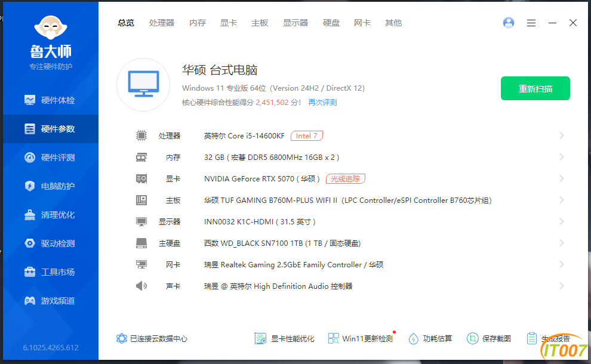The image size is (591, 364).
Task: Open Win11更新检测 tool
Action: coord(361,338)
